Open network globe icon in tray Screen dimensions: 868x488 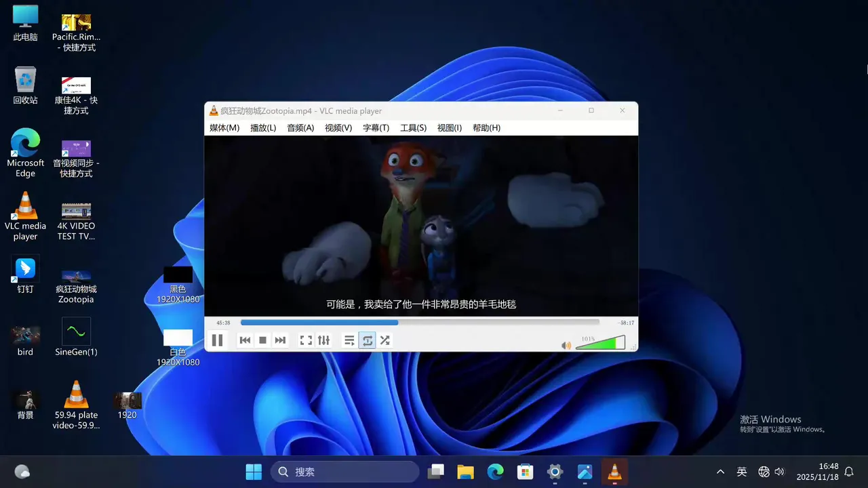click(x=764, y=472)
